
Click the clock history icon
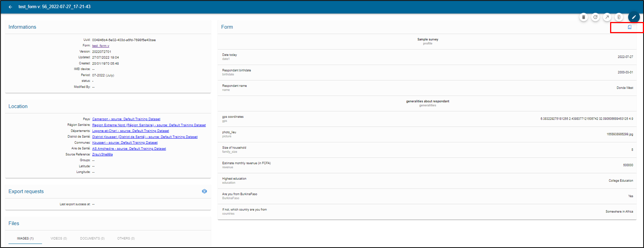coord(596,17)
